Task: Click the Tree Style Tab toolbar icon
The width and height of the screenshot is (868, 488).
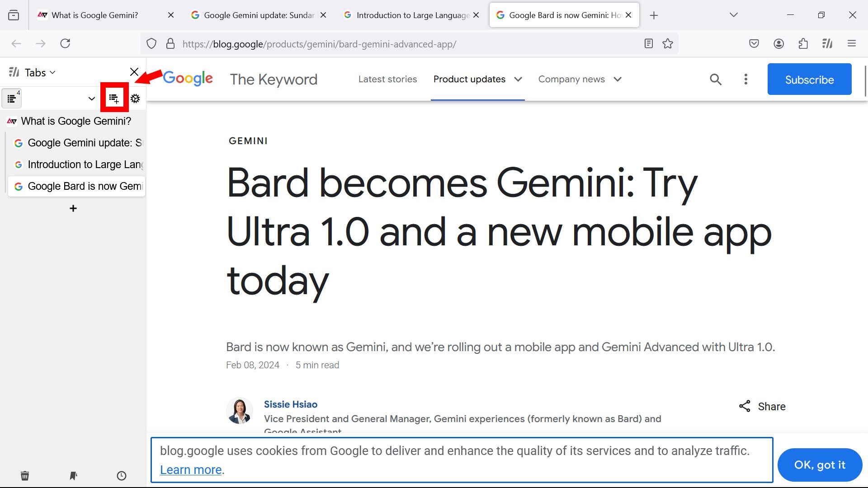Action: [x=827, y=43]
